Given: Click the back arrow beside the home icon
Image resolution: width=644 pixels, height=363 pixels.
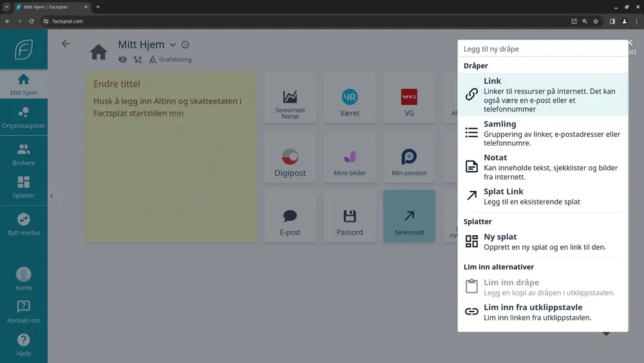Looking at the screenshot, I should tap(66, 44).
